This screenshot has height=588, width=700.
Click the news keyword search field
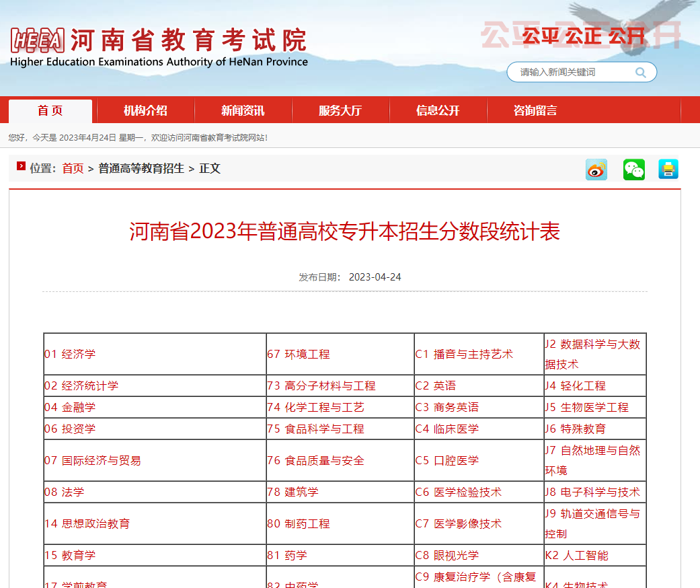click(572, 73)
